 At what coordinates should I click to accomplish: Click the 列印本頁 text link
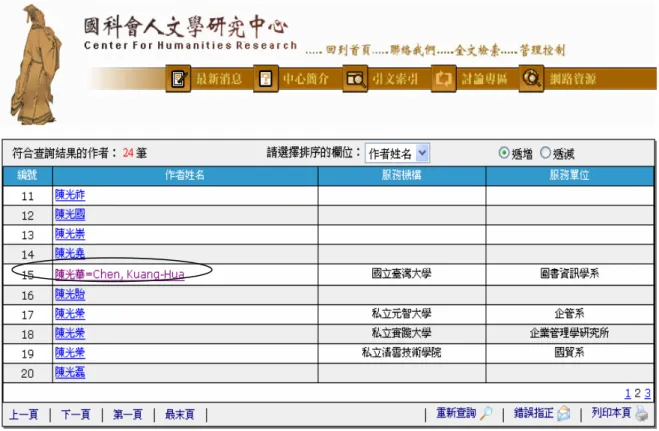612,413
